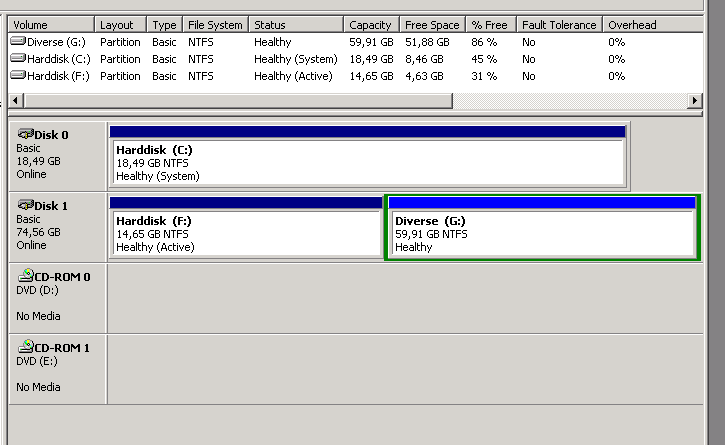This screenshot has width=725, height=445.
Task: Click the Disk 0 label panel
Action: point(58,156)
